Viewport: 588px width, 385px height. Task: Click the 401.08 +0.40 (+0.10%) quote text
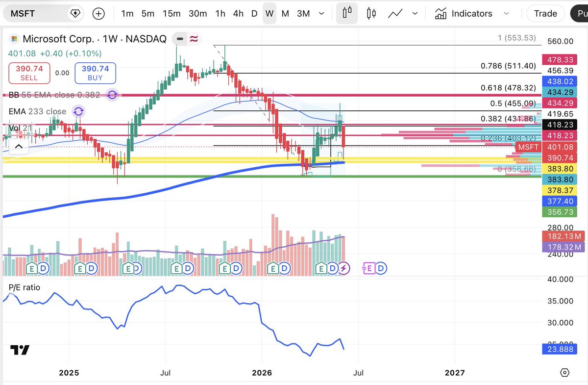coord(54,53)
